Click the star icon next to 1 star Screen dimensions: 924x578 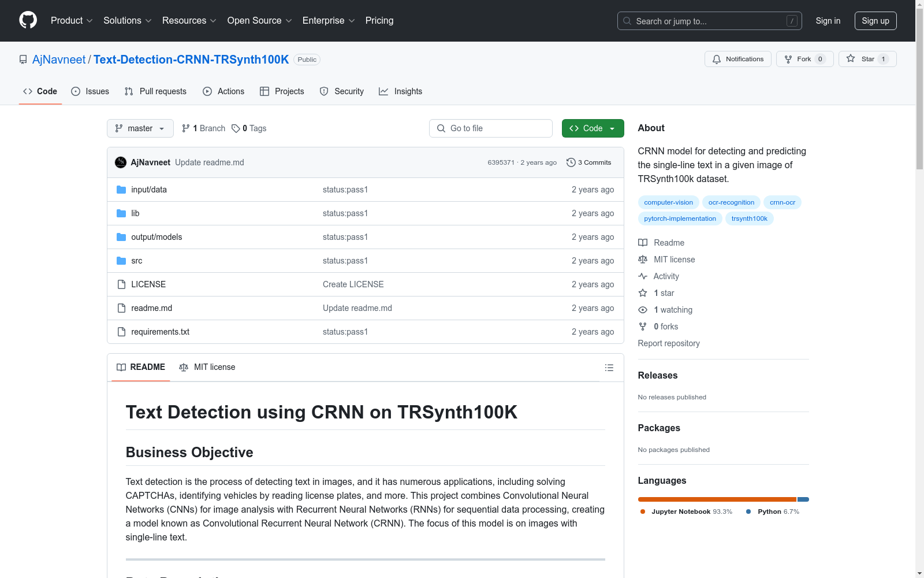click(x=643, y=293)
